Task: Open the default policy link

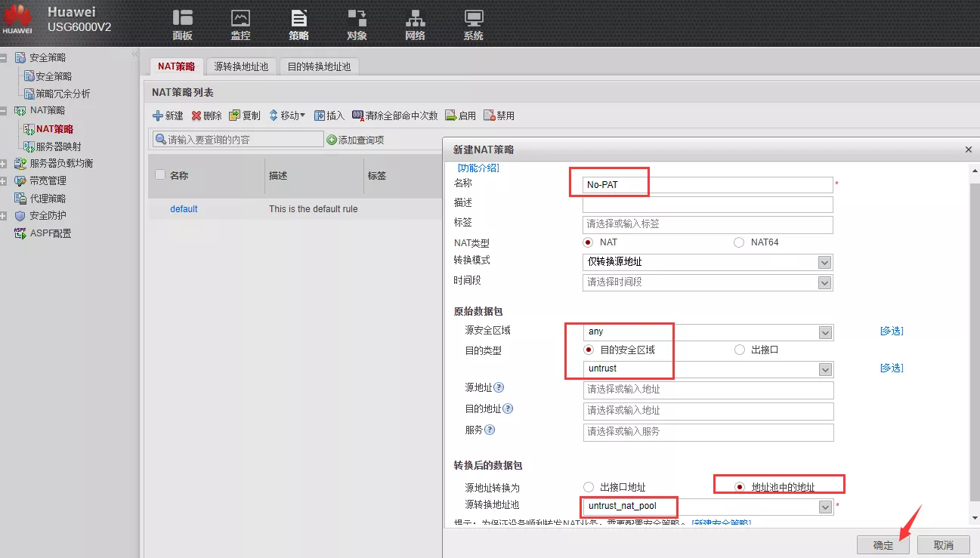Action: 184,209
